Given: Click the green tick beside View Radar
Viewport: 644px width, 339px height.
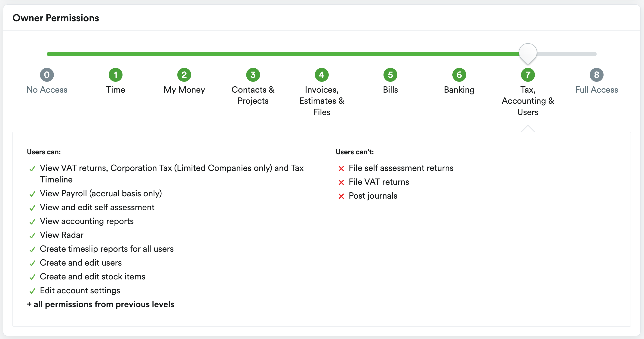Looking at the screenshot, I should click(x=32, y=235).
